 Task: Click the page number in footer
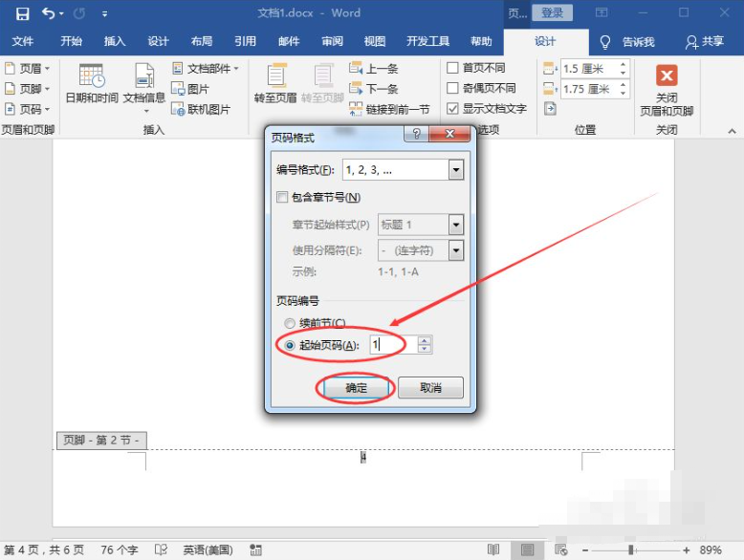coord(363,458)
